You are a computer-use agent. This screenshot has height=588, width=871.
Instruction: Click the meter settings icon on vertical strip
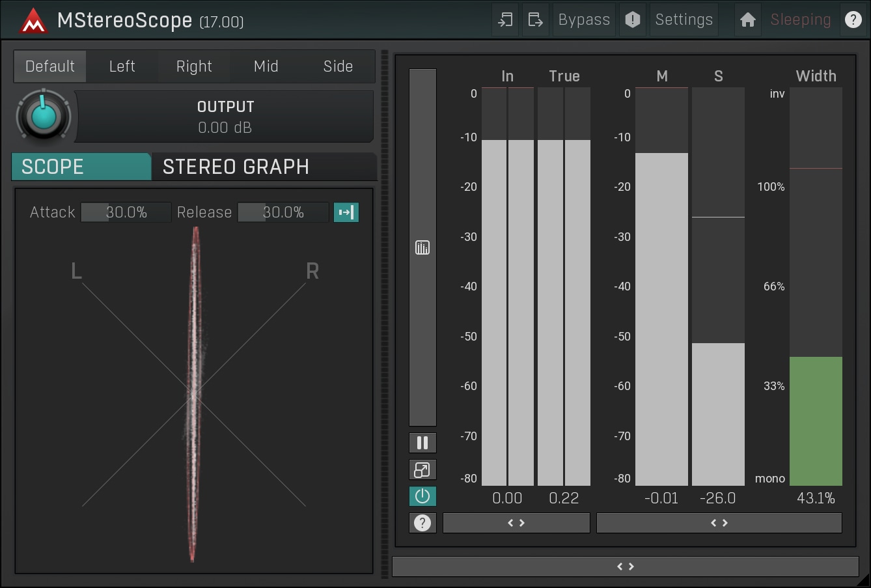(422, 247)
